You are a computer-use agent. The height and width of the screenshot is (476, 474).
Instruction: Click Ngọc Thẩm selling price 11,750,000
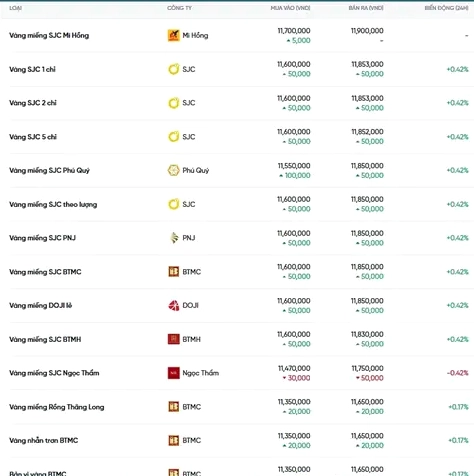tap(367, 368)
